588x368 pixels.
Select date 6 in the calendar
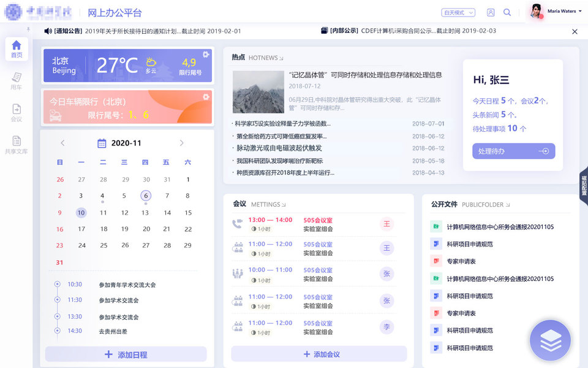point(146,196)
